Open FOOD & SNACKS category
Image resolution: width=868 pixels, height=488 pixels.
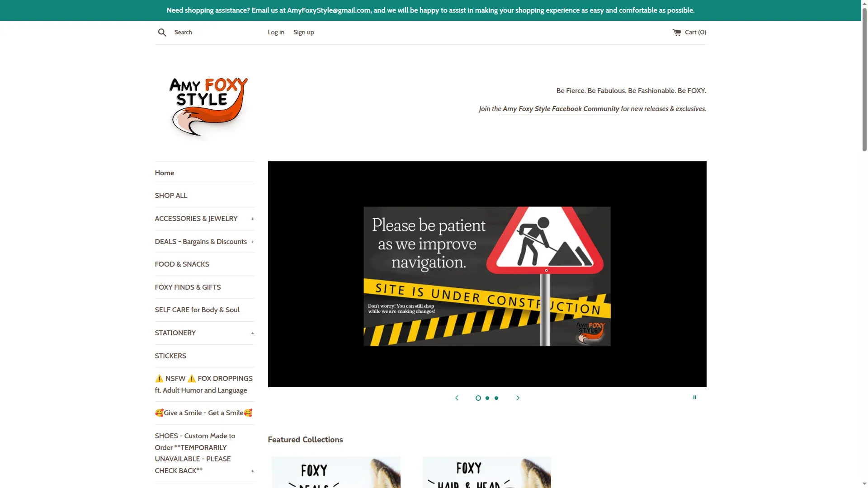[182, 264]
